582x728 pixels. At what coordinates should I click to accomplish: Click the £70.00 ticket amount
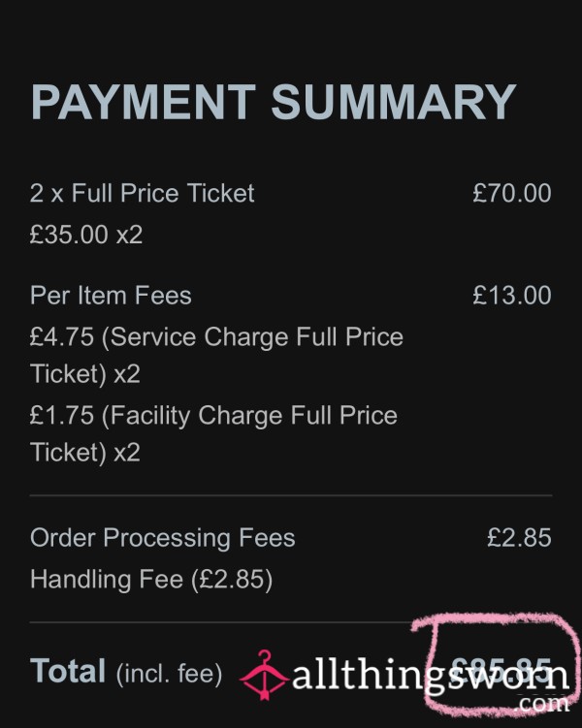[x=512, y=193]
